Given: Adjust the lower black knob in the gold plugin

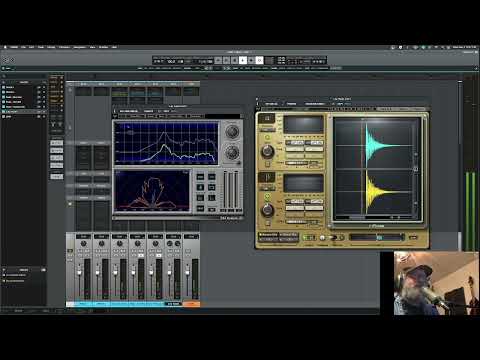Looking at the screenshot, I should tap(267, 210).
